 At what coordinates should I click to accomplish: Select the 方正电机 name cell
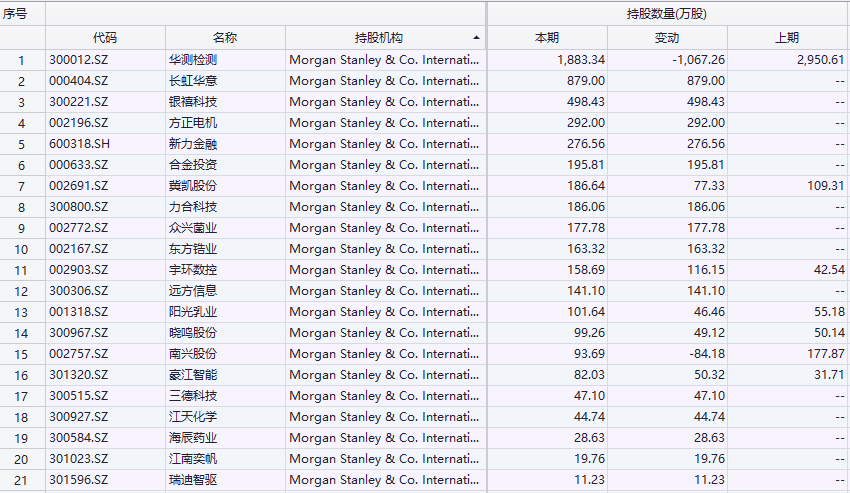pos(193,123)
